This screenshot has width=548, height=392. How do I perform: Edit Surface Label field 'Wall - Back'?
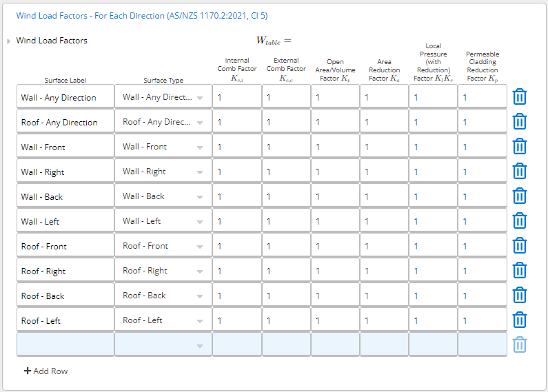point(65,195)
